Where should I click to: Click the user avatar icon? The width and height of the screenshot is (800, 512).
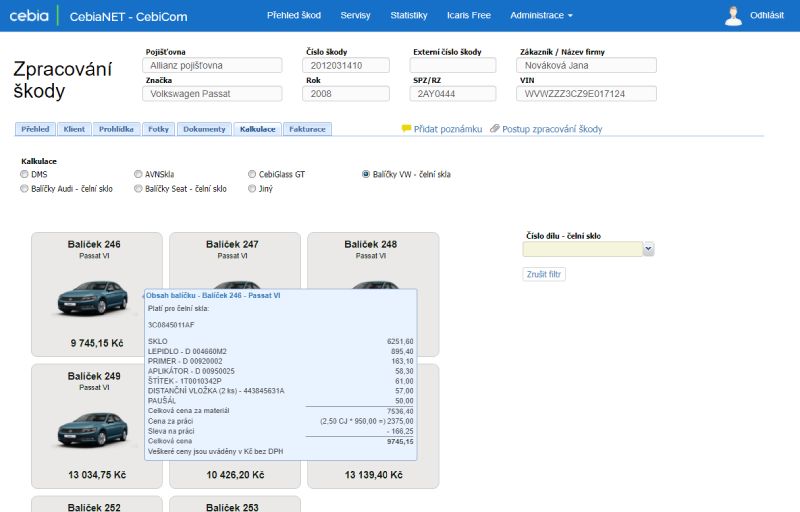click(733, 16)
